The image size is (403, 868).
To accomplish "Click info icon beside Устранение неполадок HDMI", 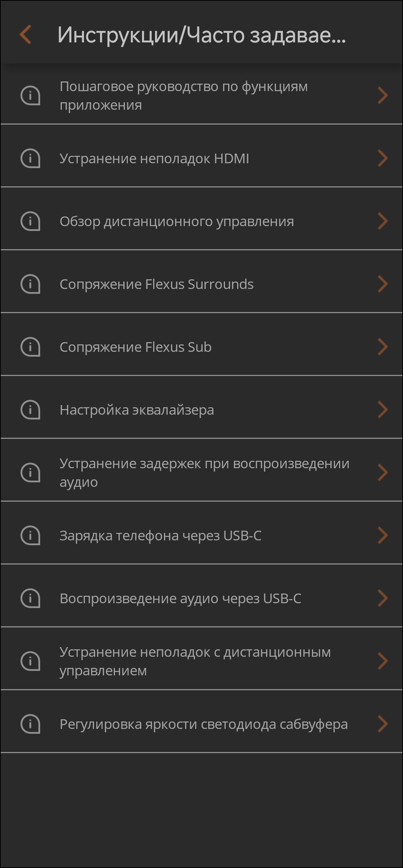I will [30, 158].
